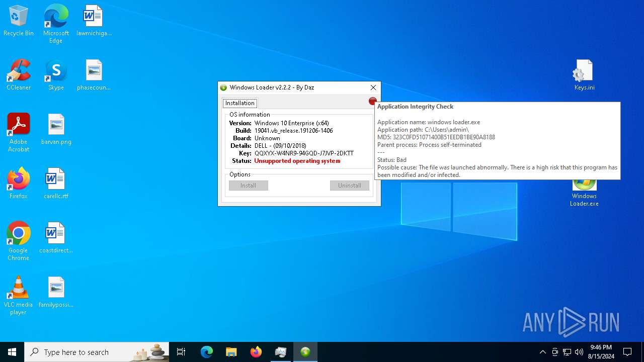
Task: Select the familypossi... image file
Action: [56, 292]
